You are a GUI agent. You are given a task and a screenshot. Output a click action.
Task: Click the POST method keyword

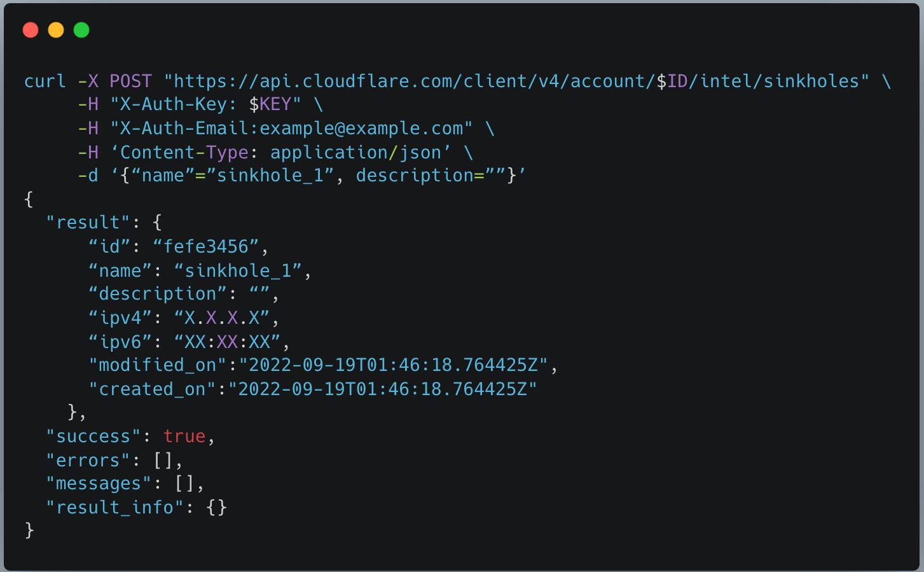tap(130, 81)
